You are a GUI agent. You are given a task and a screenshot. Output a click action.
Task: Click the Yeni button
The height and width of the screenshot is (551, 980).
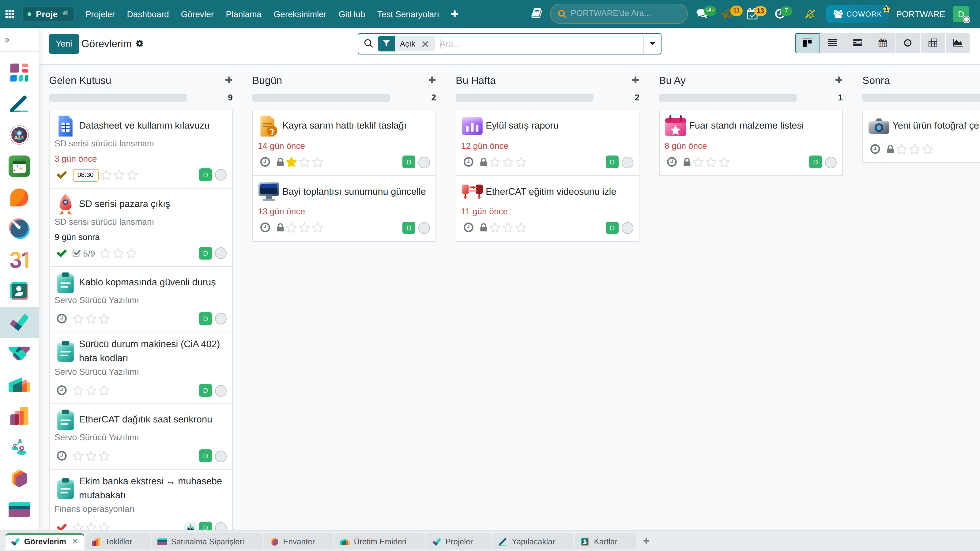63,43
